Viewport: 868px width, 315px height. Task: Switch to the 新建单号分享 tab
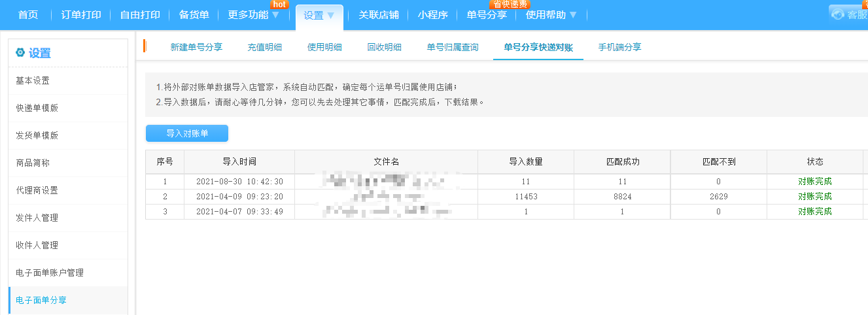[196, 47]
